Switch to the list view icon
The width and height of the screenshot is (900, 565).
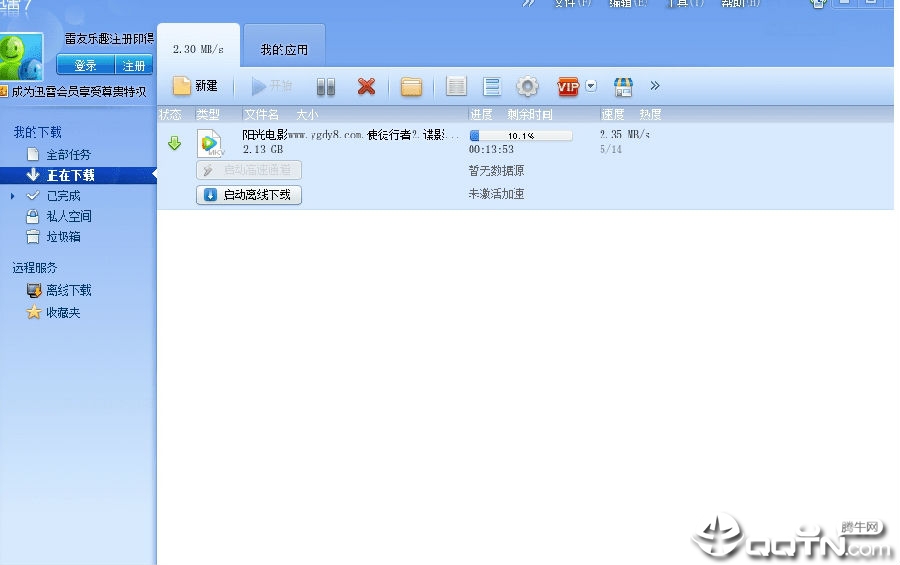(x=456, y=87)
